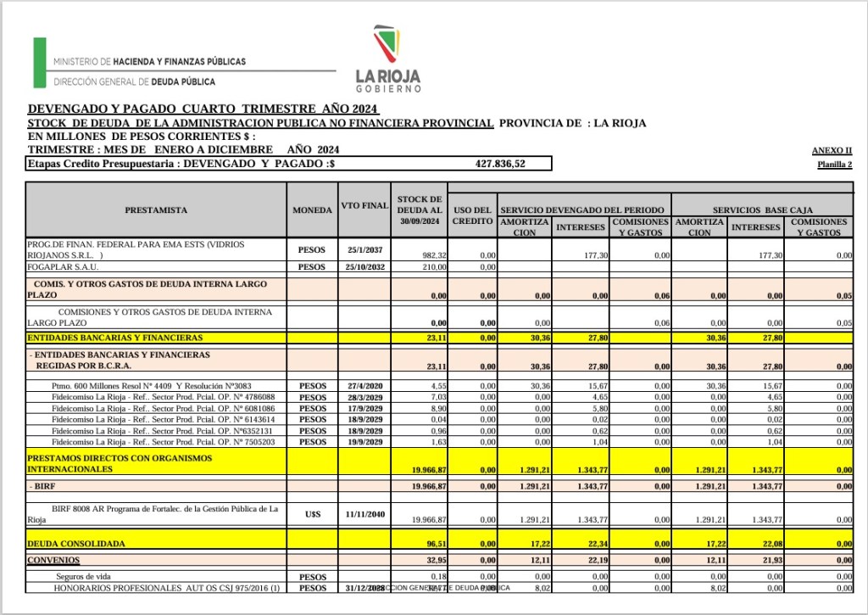Click the green Ministerio de Hacienda bar
This screenshot has width=868, height=615.
click(x=39, y=63)
